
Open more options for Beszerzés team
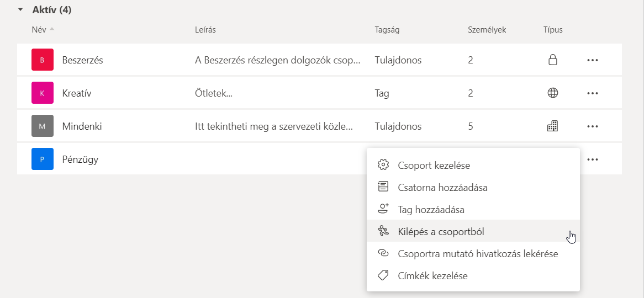click(593, 60)
